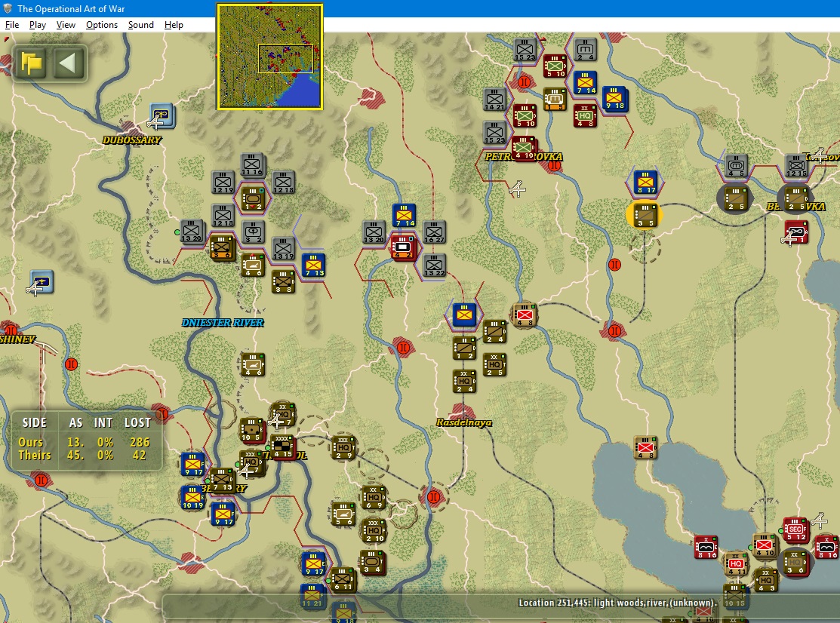Click the airfield marker below Petrovka
Screen dimensions: 840x623
tap(517, 189)
